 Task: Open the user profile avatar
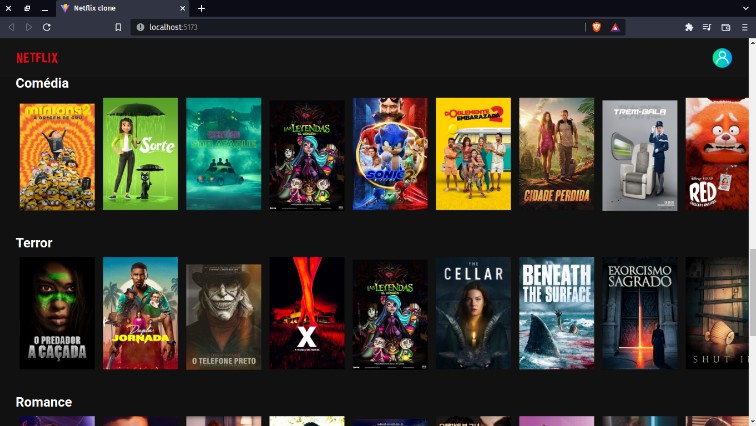coord(721,58)
